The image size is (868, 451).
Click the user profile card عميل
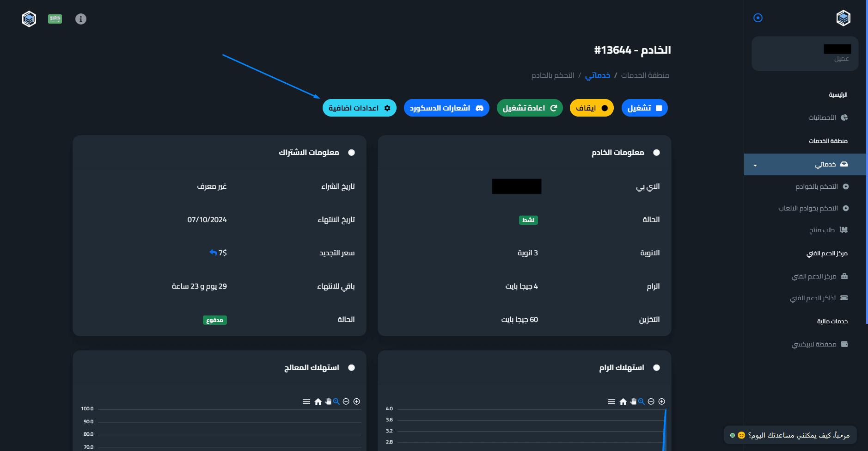pos(805,54)
